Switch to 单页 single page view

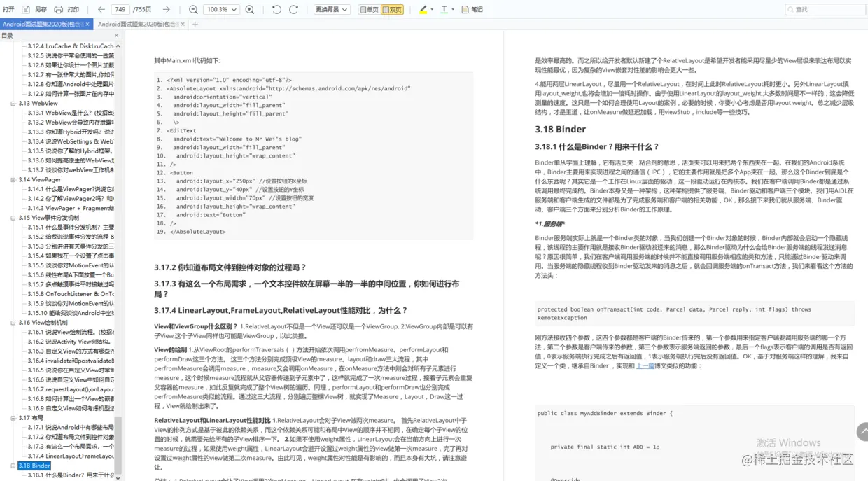click(x=369, y=9)
